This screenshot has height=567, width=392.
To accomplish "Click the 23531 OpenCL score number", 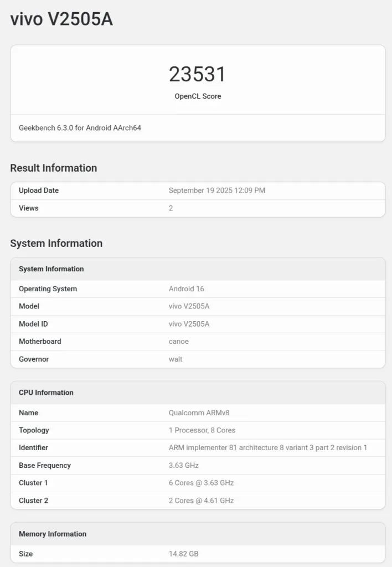I will tap(198, 74).
